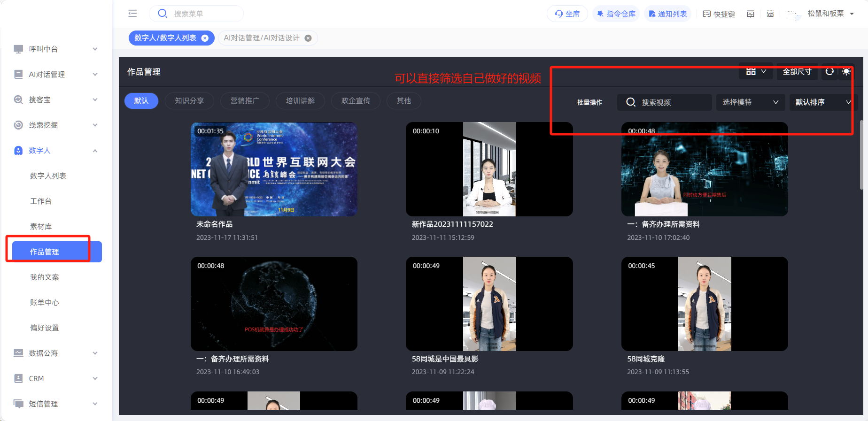Image resolution: width=868 pixels, height=421 pixels.
Task: Open 工作台 in the sidebar
Action: 41,201
